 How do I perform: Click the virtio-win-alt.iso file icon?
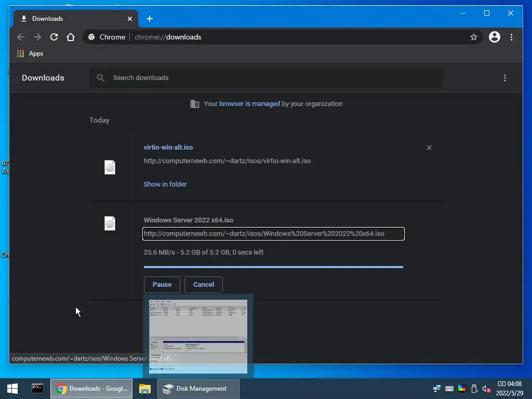coord(110,167)
